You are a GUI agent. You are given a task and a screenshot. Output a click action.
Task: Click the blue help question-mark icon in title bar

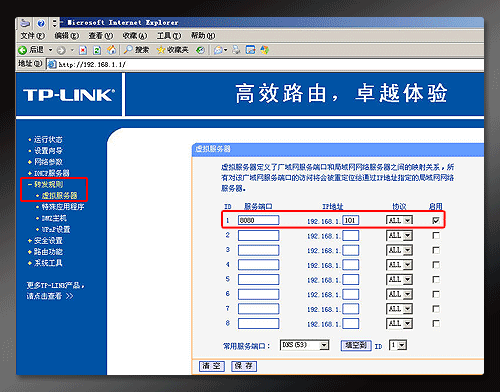coord(41,23)
